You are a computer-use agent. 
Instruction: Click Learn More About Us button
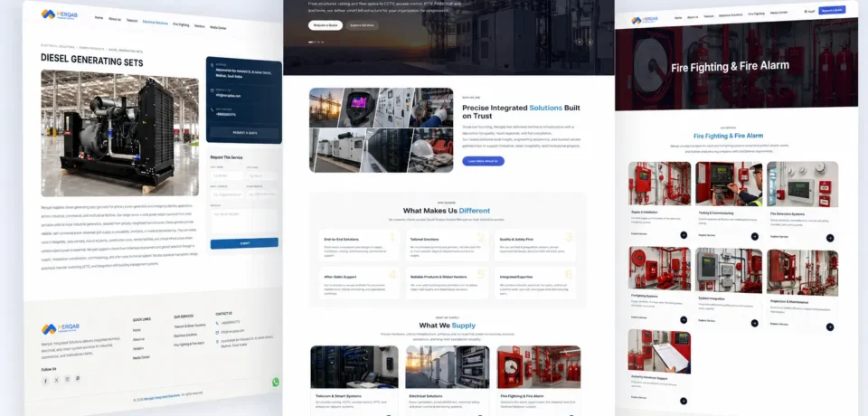[483, 161]
